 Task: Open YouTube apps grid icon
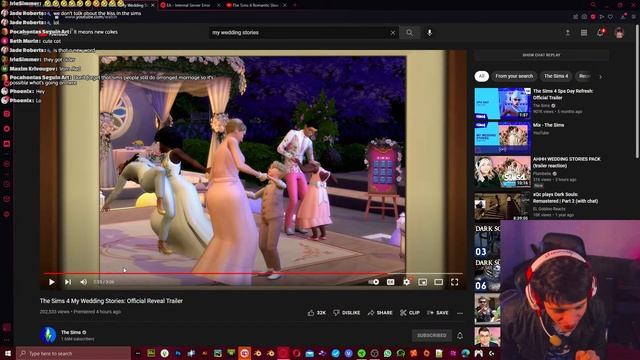[584, 33]
